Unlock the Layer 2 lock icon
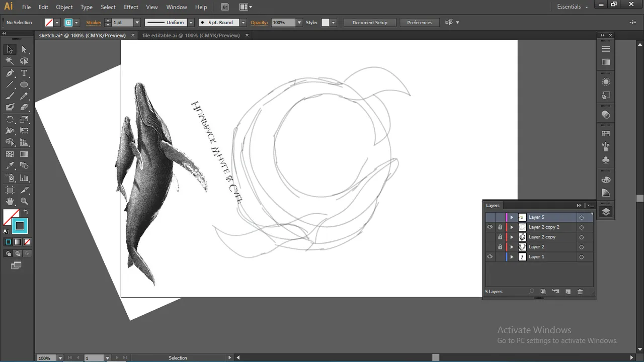The width and height of the screenshot is (644, 362). 500,247
